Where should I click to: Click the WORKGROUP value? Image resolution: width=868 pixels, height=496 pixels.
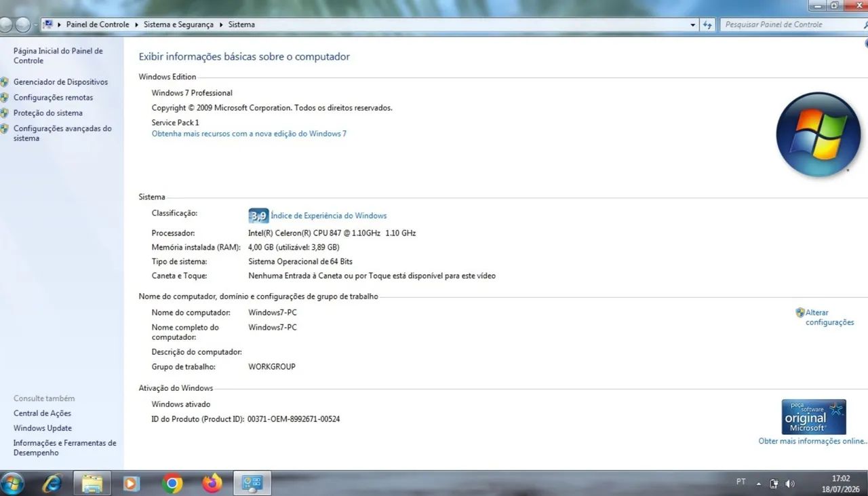click(272, 366)
